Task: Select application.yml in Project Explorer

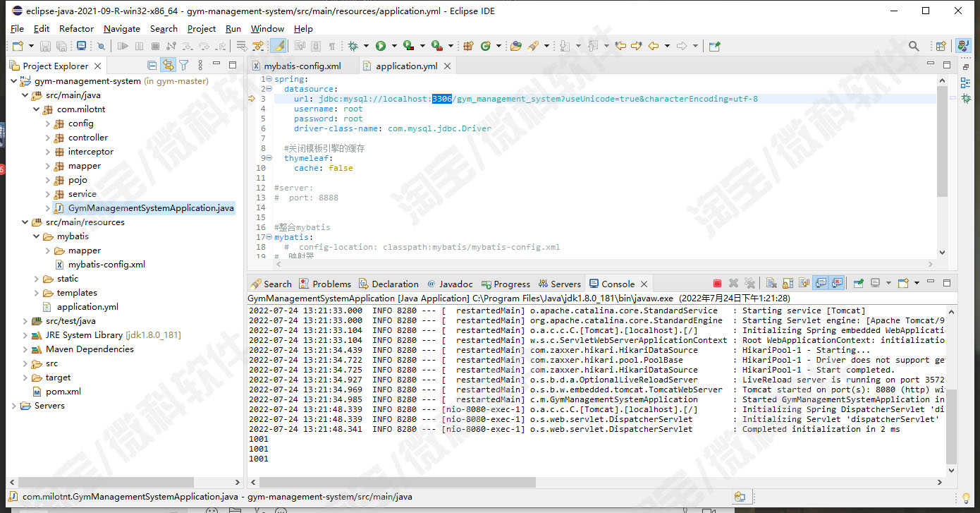Action: (x=87, y=307)
